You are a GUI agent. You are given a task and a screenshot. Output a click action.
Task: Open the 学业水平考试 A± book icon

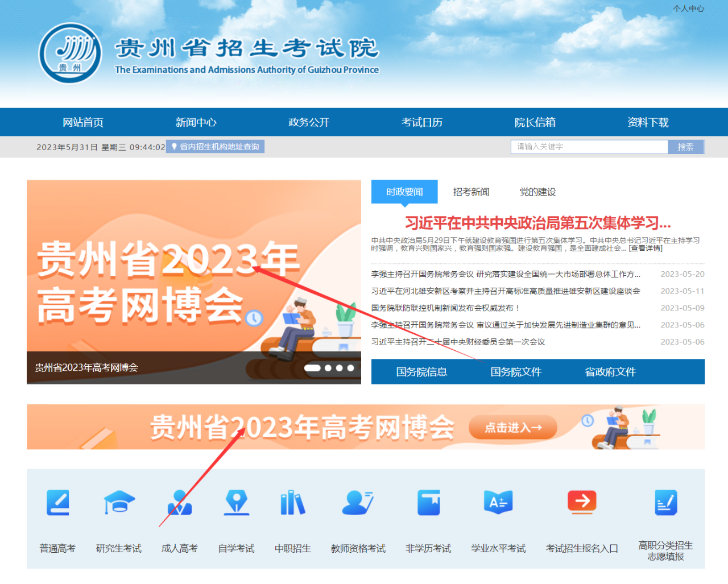pyautogui.click(x=498, y=503)
